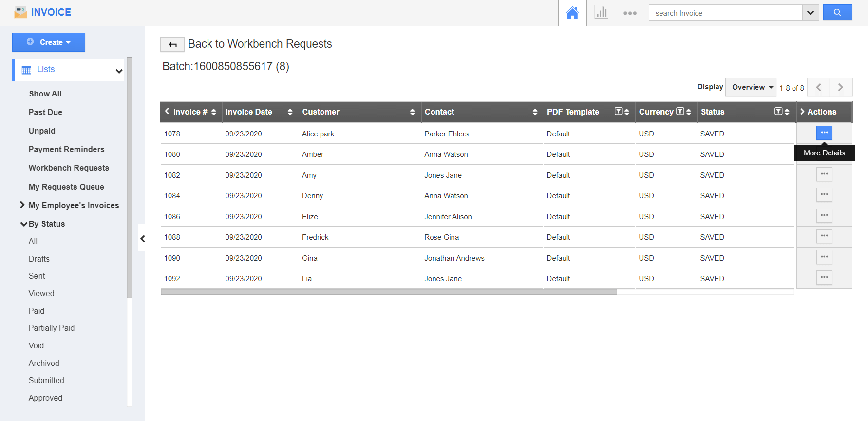Open More Details for invoice 1084
Viewport: 868px width, 421px height.
tap(824, 194)
